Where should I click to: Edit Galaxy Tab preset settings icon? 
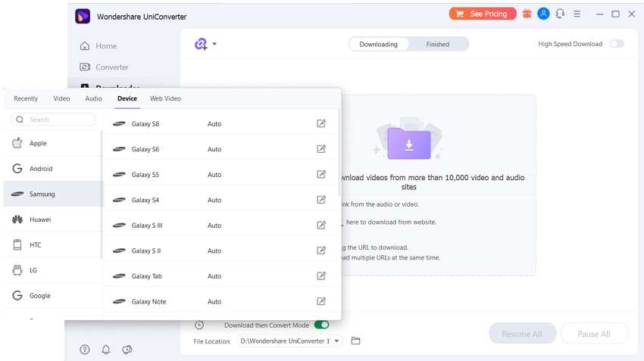pos(321,276)
